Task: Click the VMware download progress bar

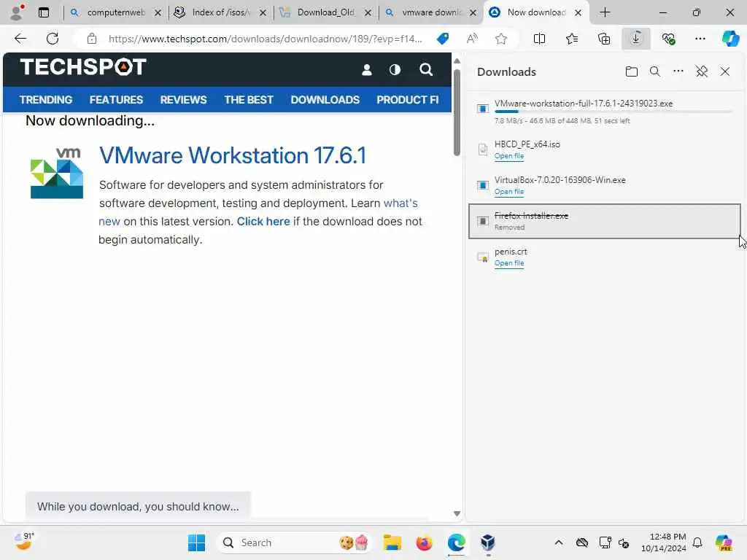Action: [613, 112]
